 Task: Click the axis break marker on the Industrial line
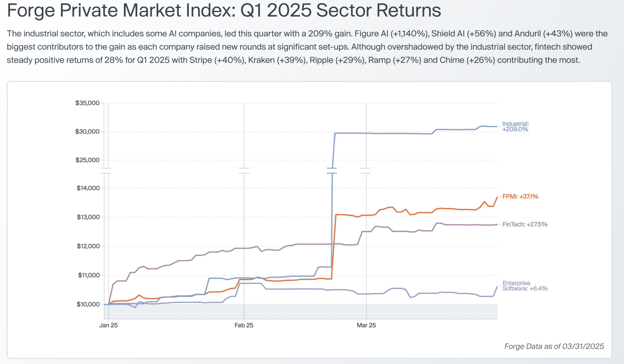332,171
